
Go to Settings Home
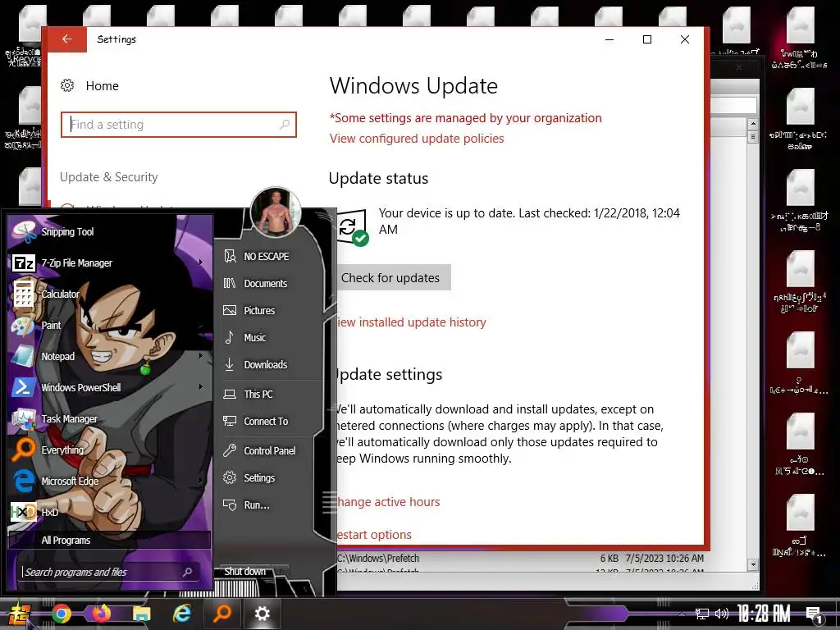click(89, 85)
